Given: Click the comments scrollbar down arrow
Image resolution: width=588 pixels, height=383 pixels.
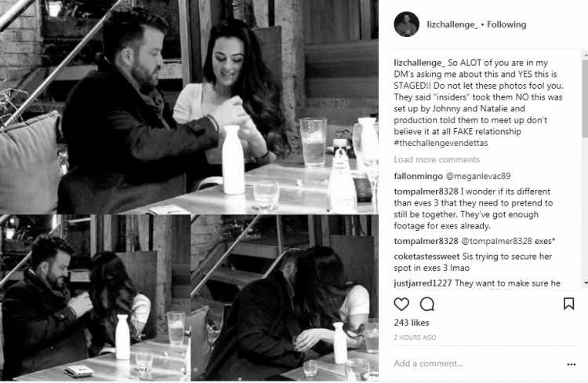Looking at the screenshot, I should point(586,283).
